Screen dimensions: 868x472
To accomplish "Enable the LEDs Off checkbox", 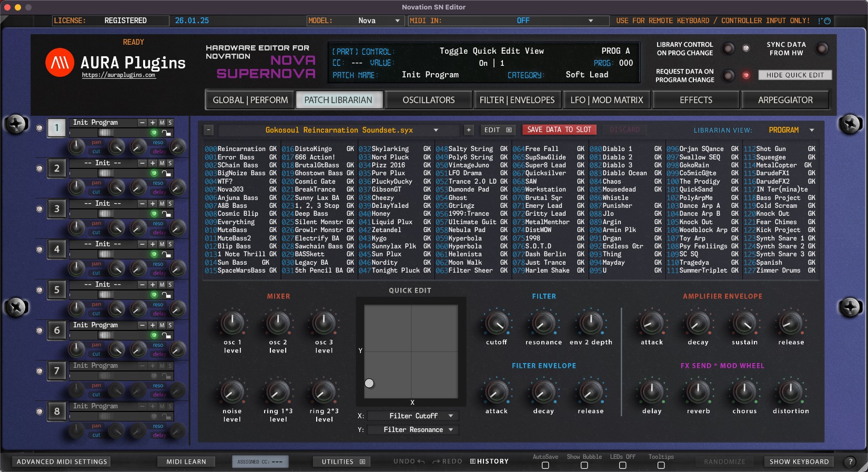I will click(x=622, y=465).
